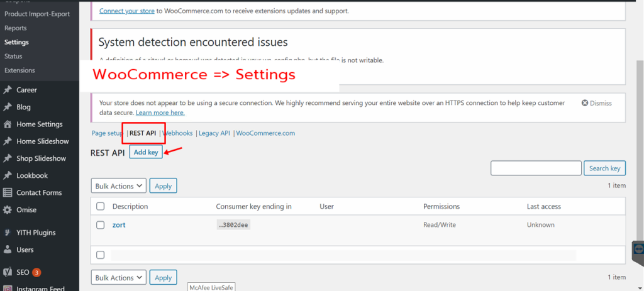Open the YITH Plugins menu item
Viewport: 644px width, 291px height.
36,233
